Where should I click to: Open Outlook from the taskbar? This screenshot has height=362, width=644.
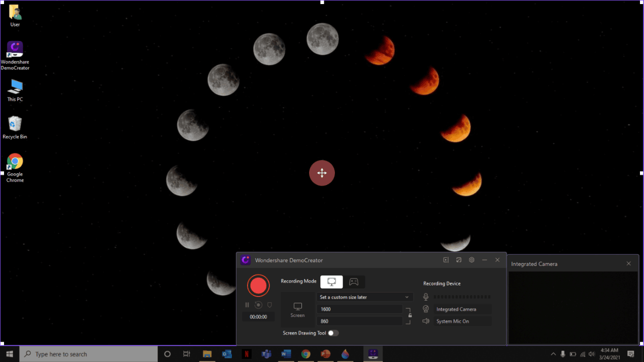(227, 354)
